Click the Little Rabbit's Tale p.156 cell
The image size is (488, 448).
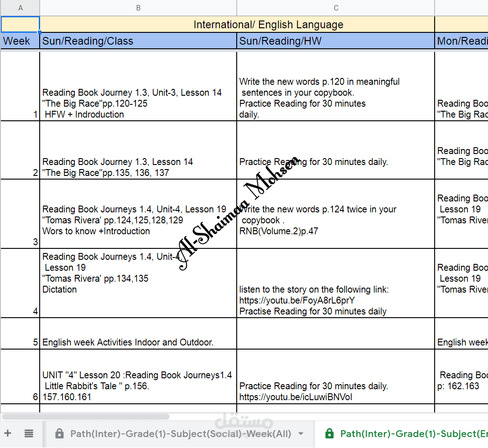[x=138, y=377]
